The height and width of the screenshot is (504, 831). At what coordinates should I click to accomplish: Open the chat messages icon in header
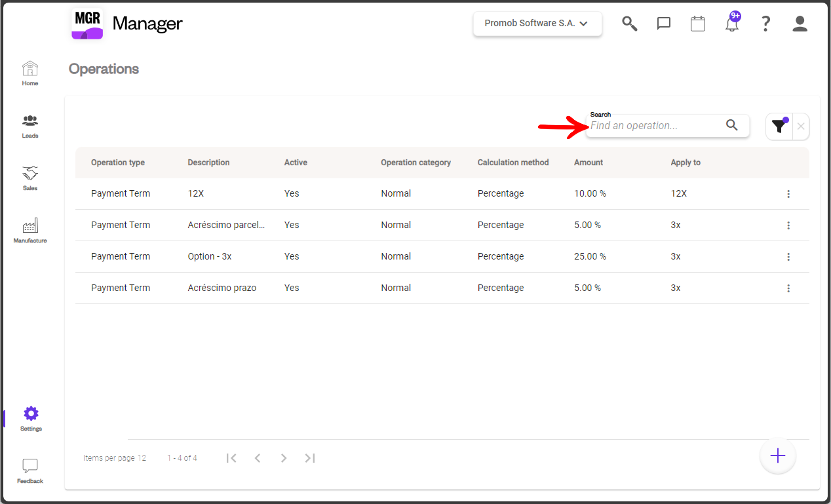pyautogui.click(x=664, y=24)
